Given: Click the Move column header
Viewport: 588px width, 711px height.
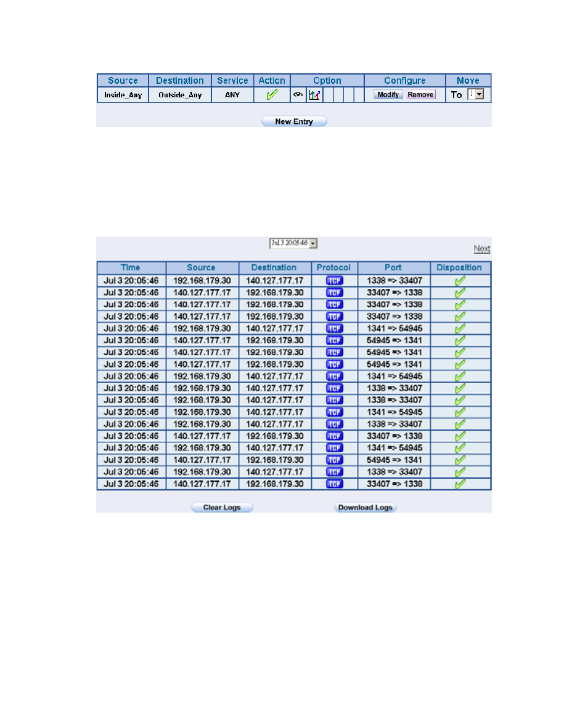Looking at the screenshot, I should pyautogui.click(x=468, y=81).
